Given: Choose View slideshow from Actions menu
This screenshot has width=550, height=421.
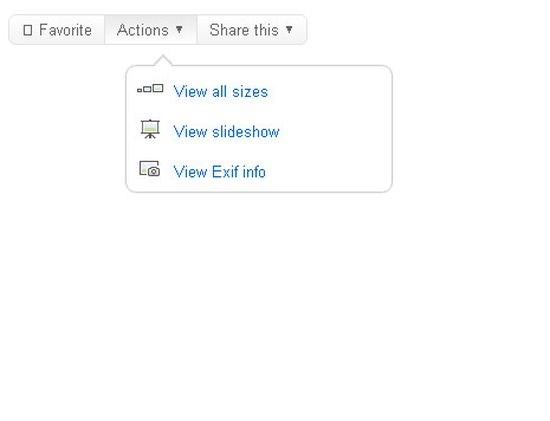Looking at the screenshot, I should pos(226,132).
